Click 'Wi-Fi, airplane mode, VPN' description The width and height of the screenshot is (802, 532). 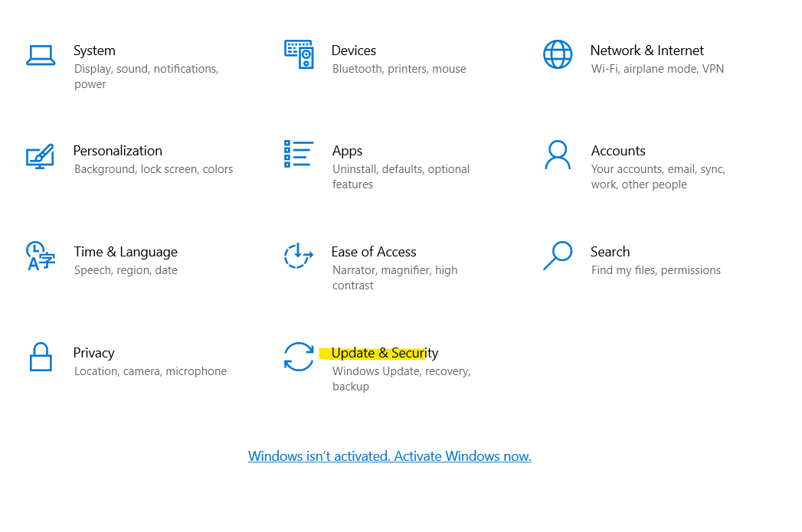657,69
